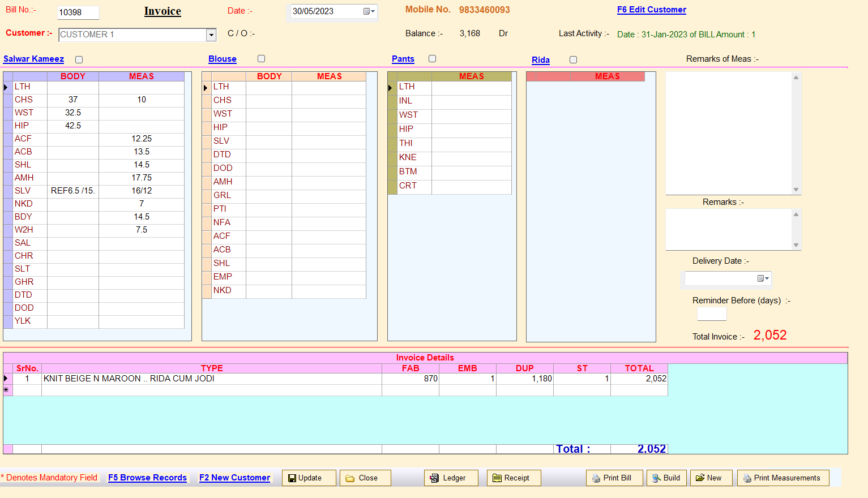868x498 pixels.
Task: Select the Pants INL meas cell
Action: [472, 101]
